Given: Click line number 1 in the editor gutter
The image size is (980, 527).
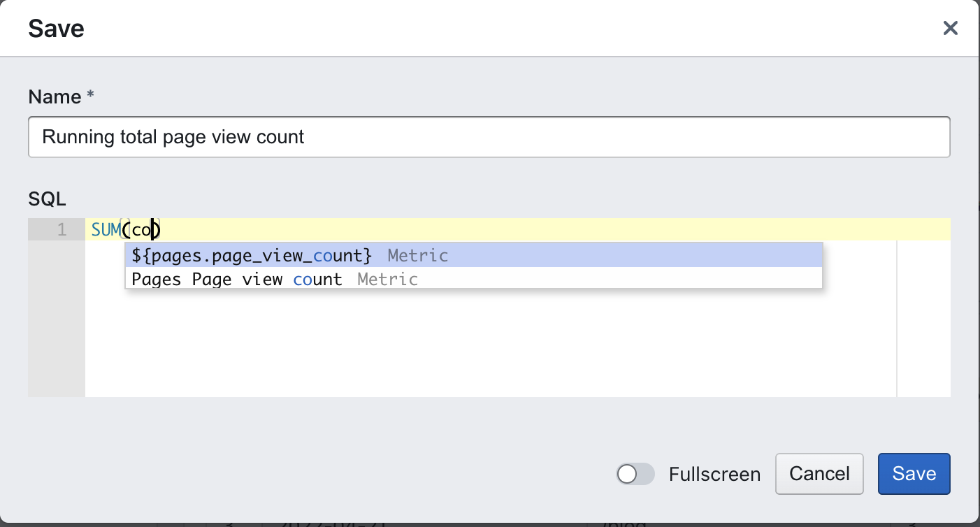Looking at the screenshot, I should pos(62,229).
